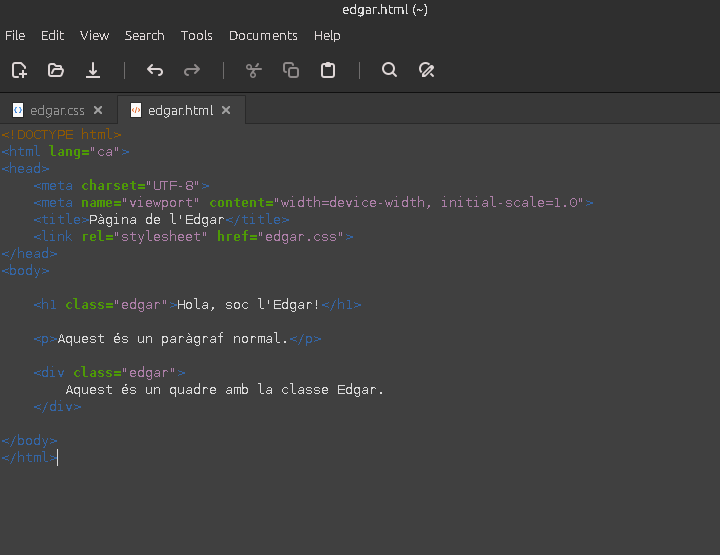Open search with the magnifier icon
Viewport: 720px width, 555px height.
(x=390, y=70)
